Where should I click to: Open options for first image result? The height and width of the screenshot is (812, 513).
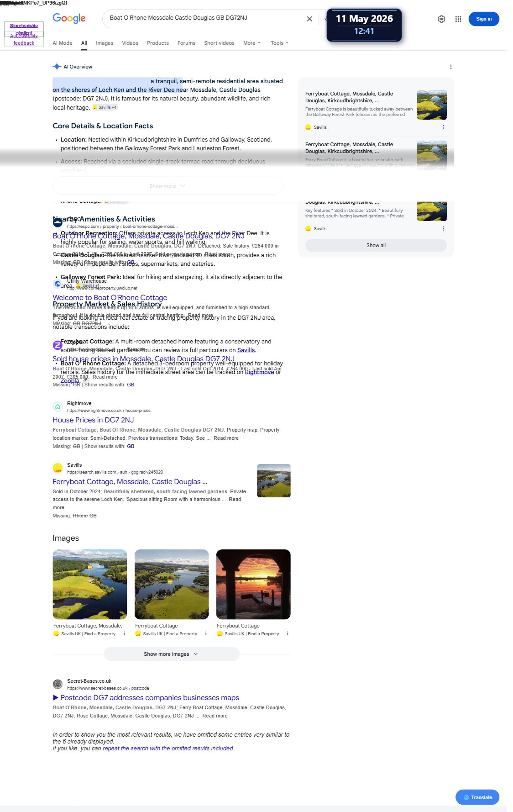pyautogui.click(x=124, y=634)
